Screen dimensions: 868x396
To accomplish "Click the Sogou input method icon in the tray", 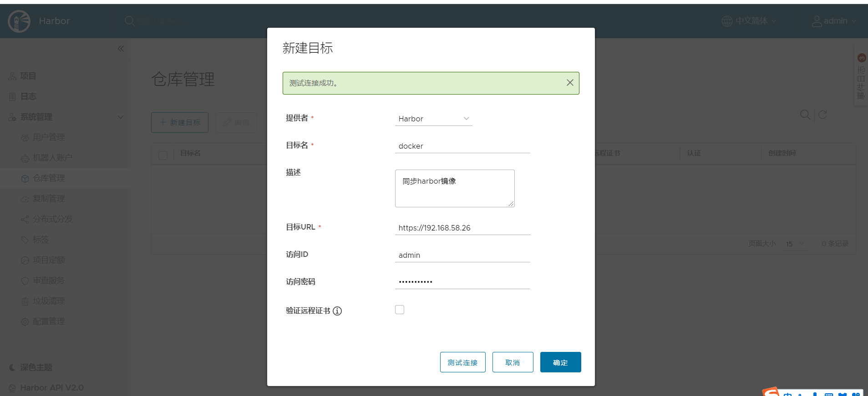I will (772, 392).
